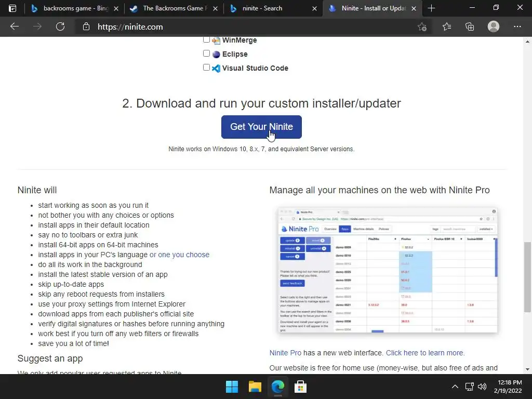
Task: Open the Ninite Pro screenshot thumbnail
Action: [x=388, y=270]
